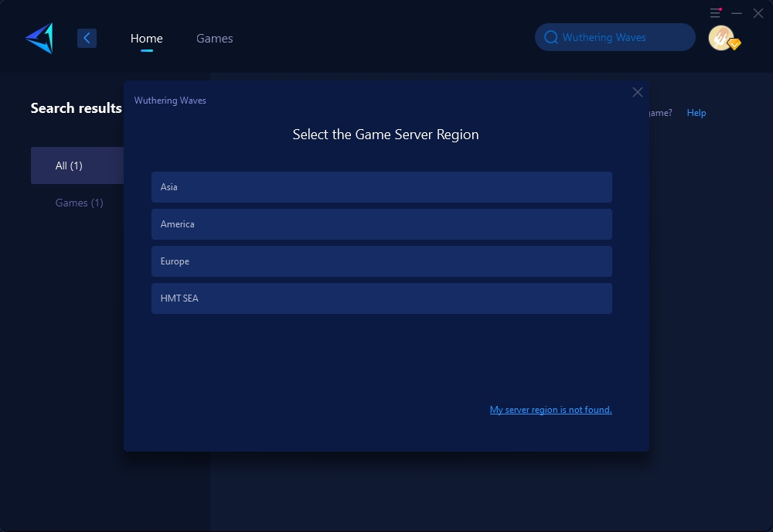Choose the Europe server region
The width and height of the screenshot is (773, 532).
click(x=382, y=261)
